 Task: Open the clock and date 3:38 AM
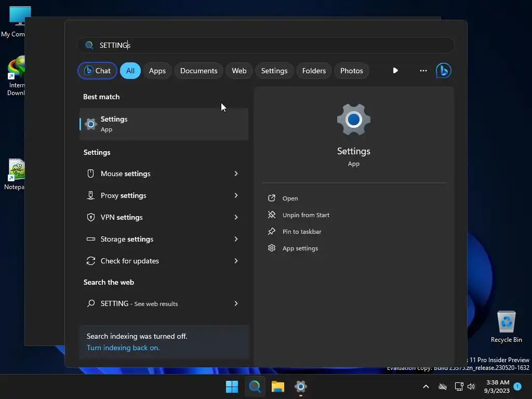[x=497, y=387]
